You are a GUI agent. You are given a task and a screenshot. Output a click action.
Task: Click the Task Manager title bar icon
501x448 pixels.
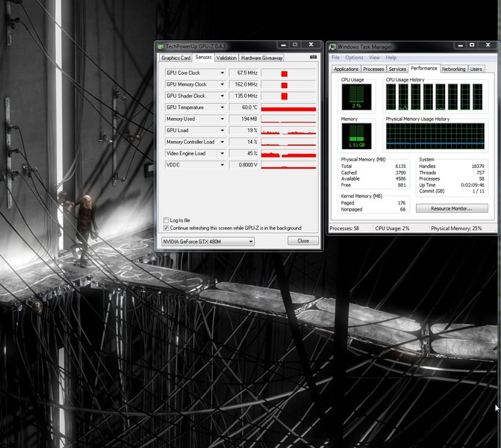point(332,47)
